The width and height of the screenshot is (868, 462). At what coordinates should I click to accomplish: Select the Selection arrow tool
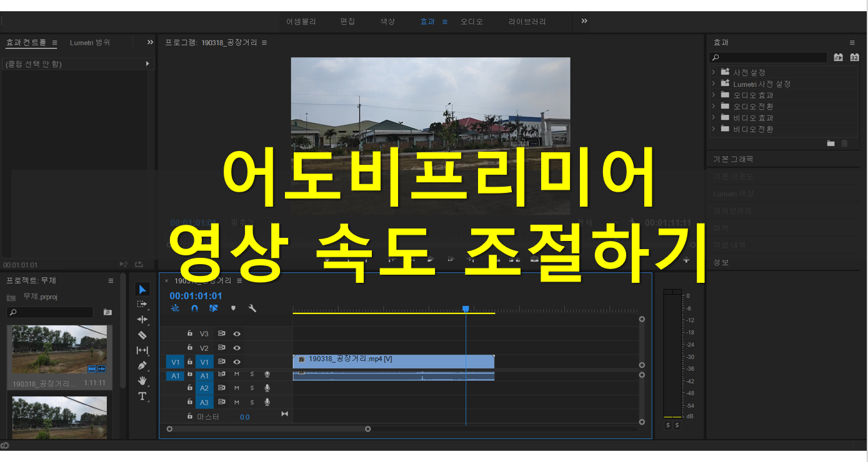click(142, 289)
